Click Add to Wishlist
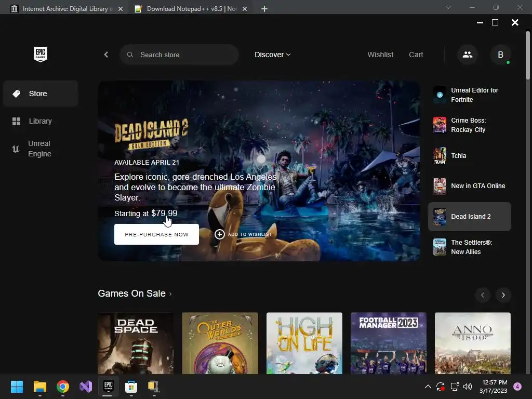Image resolution: width=532 pixels, height=399 pixels. 243,234
